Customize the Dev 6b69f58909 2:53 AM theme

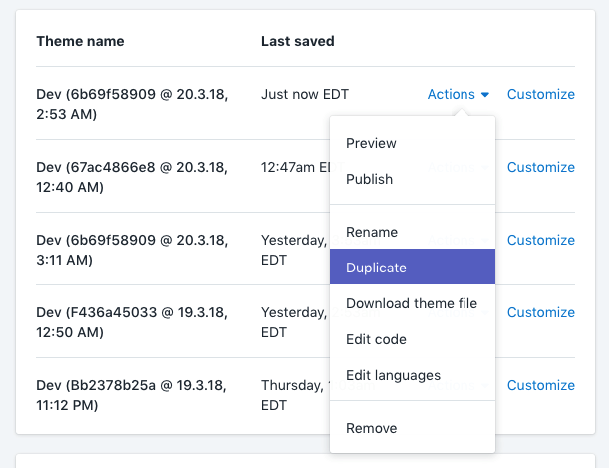point(541,94)
